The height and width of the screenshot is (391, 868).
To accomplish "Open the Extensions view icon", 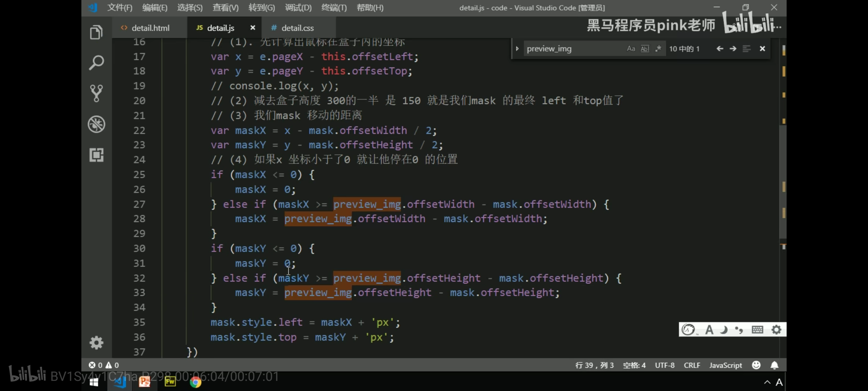I will 96,155.
